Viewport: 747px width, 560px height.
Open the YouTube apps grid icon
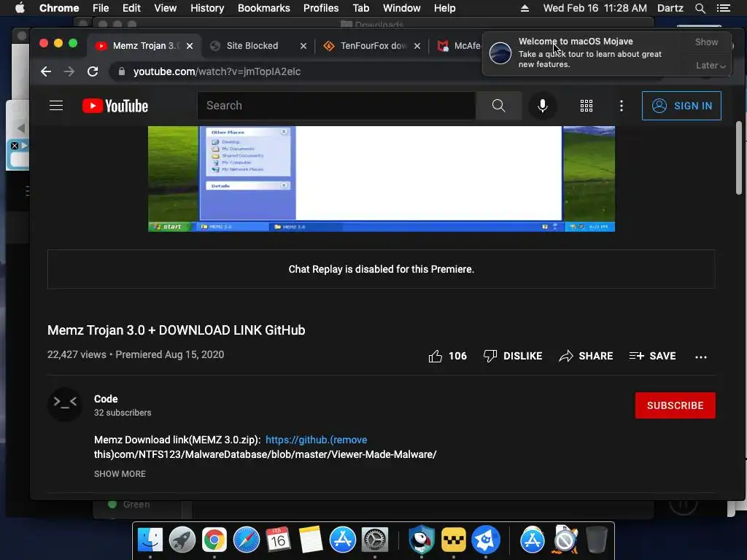tap(587, 106)
